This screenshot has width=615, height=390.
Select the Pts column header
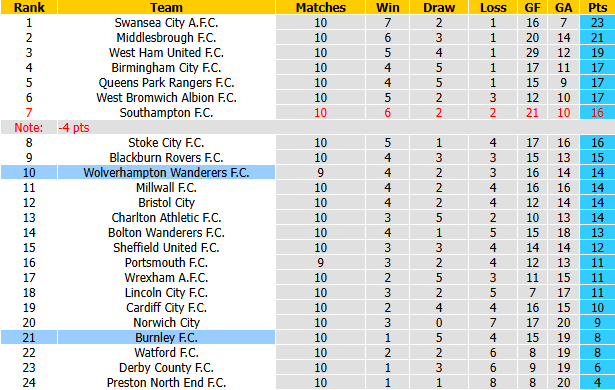coord(597,7)
